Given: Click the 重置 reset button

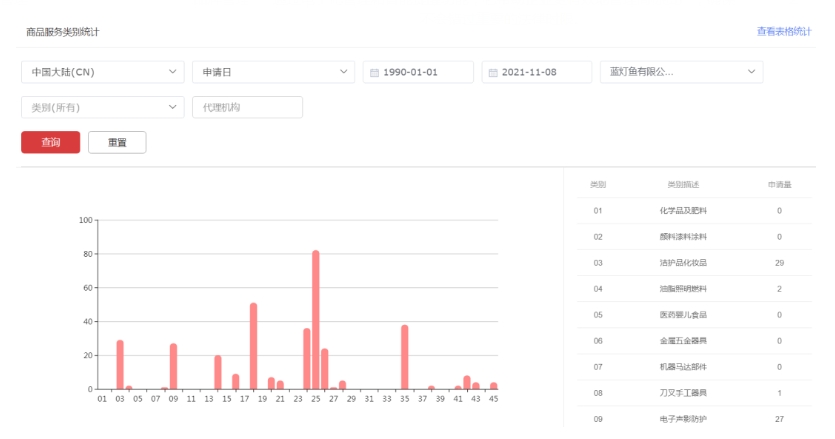Looking at the screenshot, I should tap(117, 142).
